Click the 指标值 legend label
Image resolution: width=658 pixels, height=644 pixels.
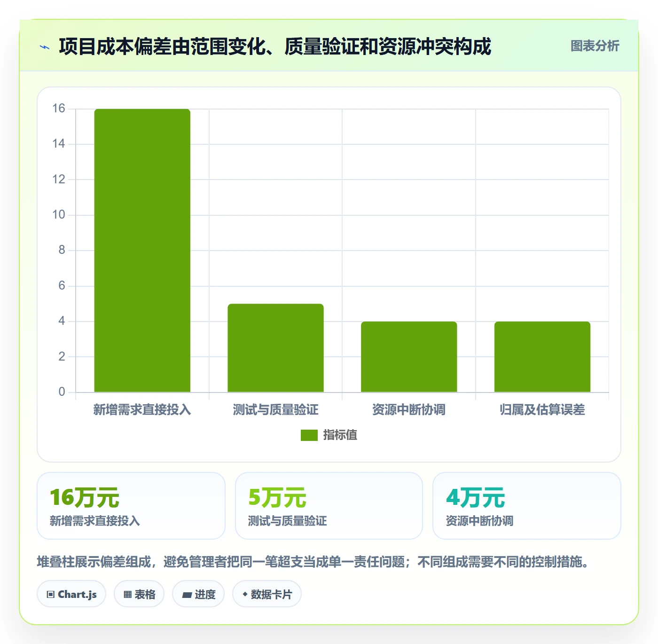tap(340, 435)
